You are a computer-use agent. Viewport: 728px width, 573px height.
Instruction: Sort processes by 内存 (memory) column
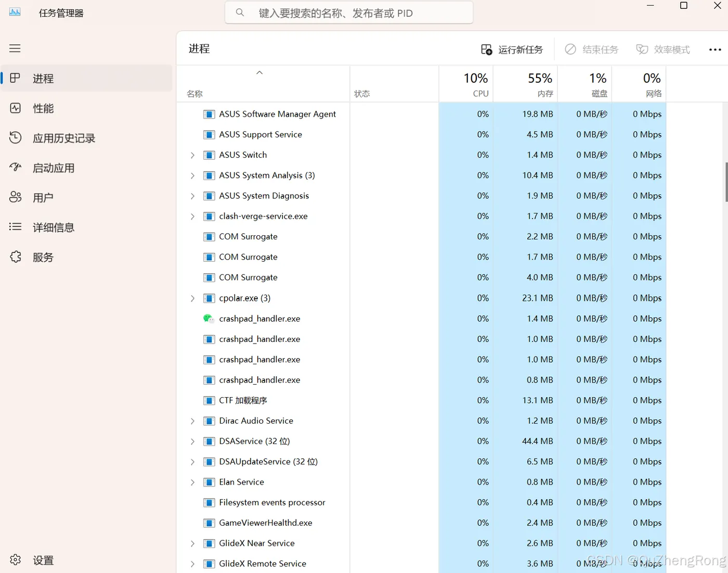click(525, 84)
